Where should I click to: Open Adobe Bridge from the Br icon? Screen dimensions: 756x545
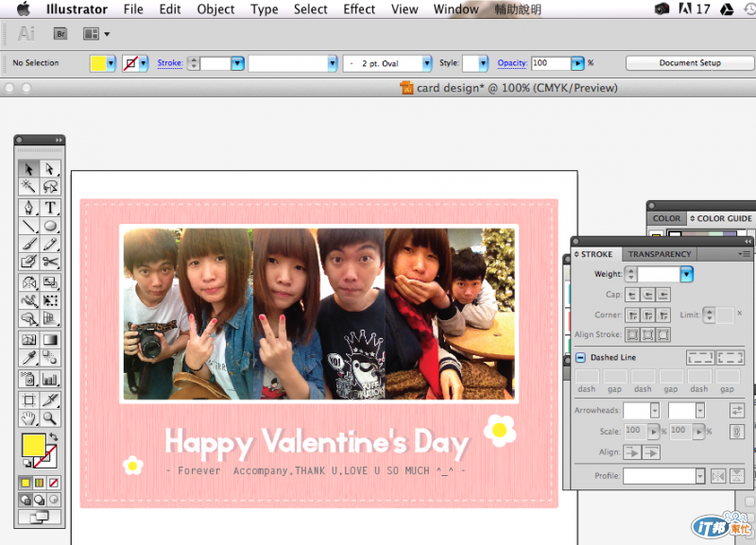[x=60, y=33]
